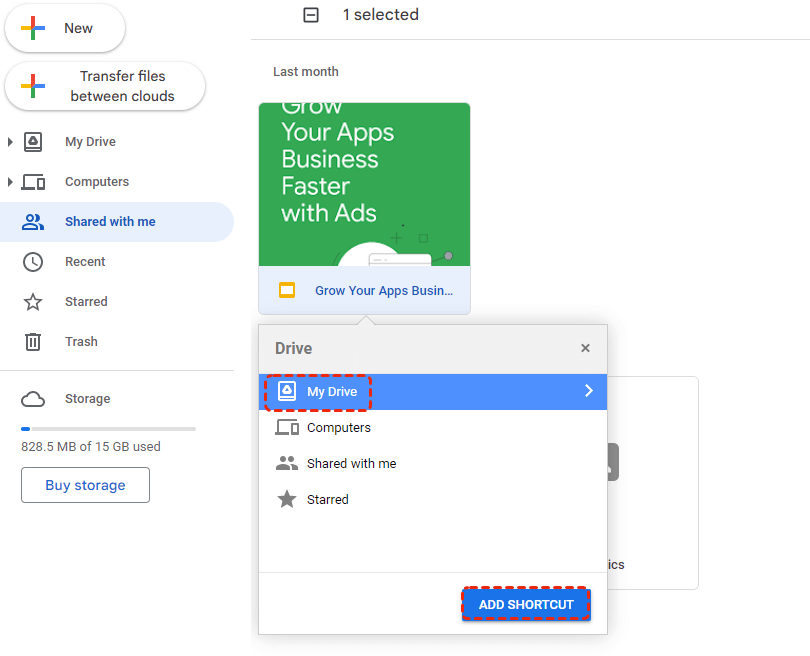Image resolution: width=810 pixels, height=656 pixels.
Task: Click the Storage cloud icon
Action: (33, 399)
